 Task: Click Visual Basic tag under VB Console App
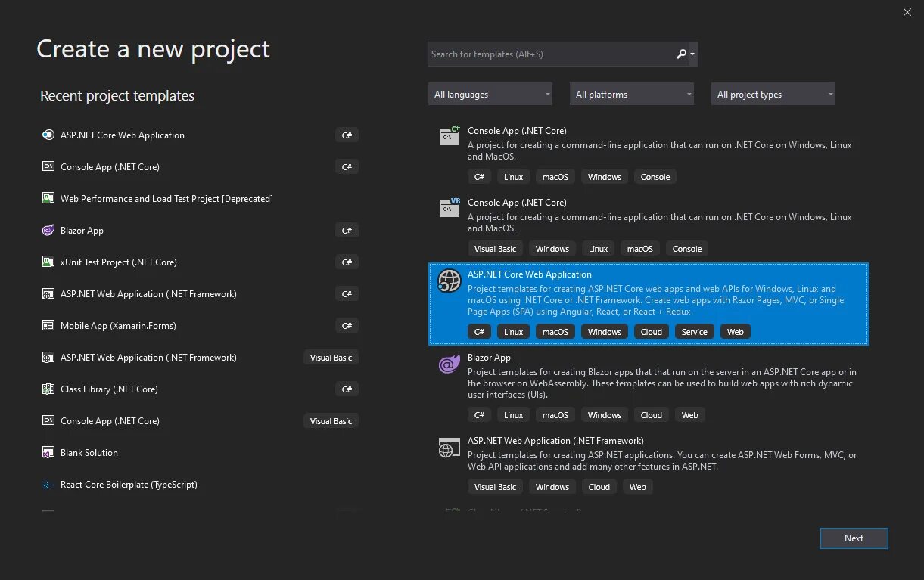point(496,249)
